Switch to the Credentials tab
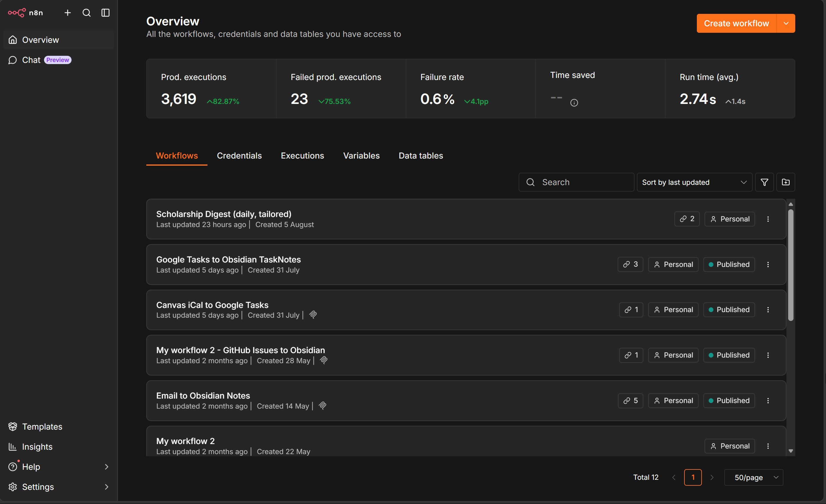The width and height of the screenshot is (826, 504). [x=239, y=156]
